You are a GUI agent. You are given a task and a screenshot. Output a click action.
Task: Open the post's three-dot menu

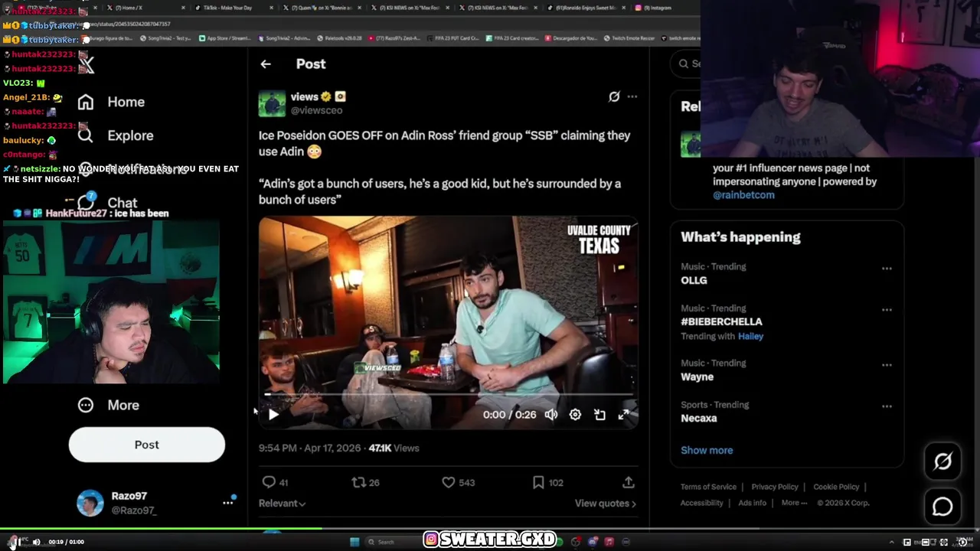pos(632,96)
